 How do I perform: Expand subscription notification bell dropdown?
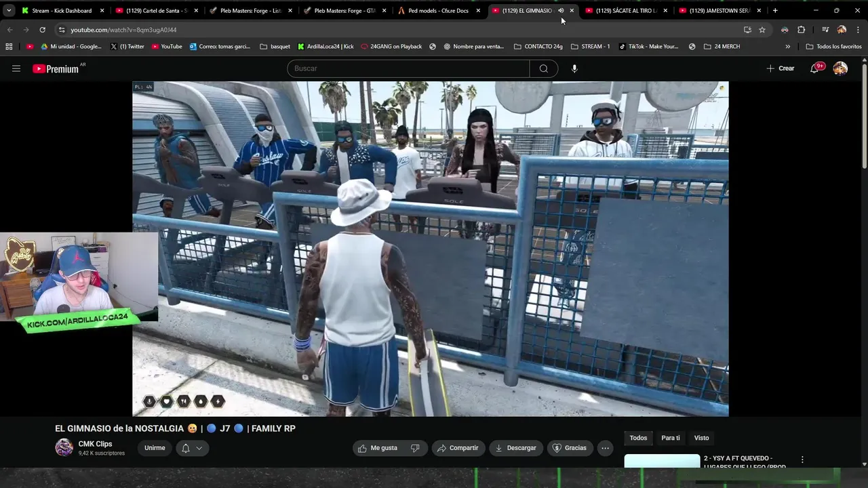(192, 448)
